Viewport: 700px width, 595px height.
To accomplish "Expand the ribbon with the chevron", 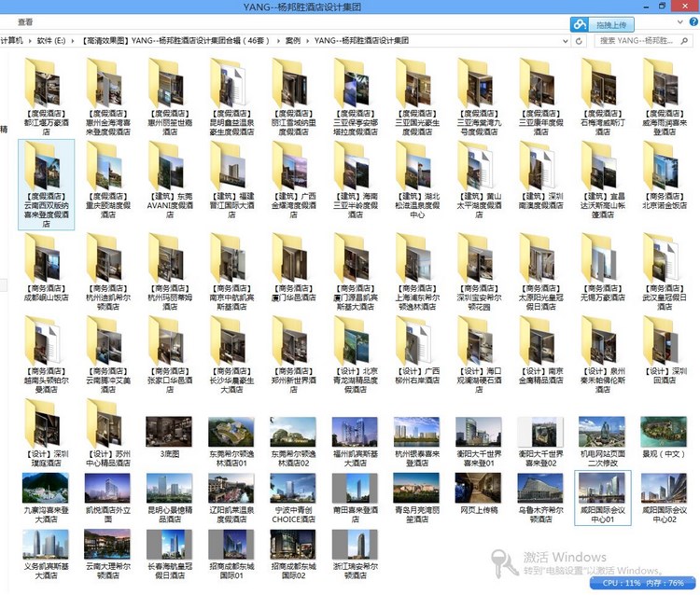I will [679, 21].
